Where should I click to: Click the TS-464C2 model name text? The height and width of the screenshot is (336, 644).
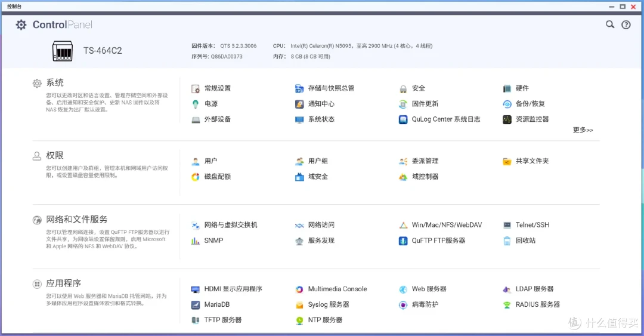point(103,51)
